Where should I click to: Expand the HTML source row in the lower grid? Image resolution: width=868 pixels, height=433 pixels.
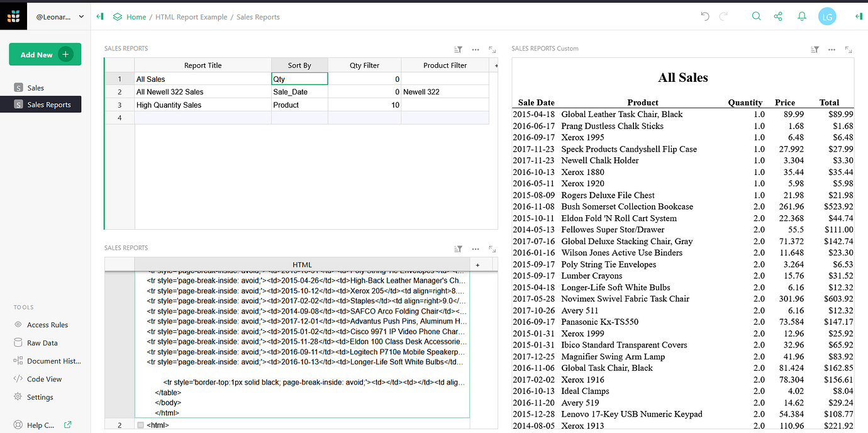[140, 425]
